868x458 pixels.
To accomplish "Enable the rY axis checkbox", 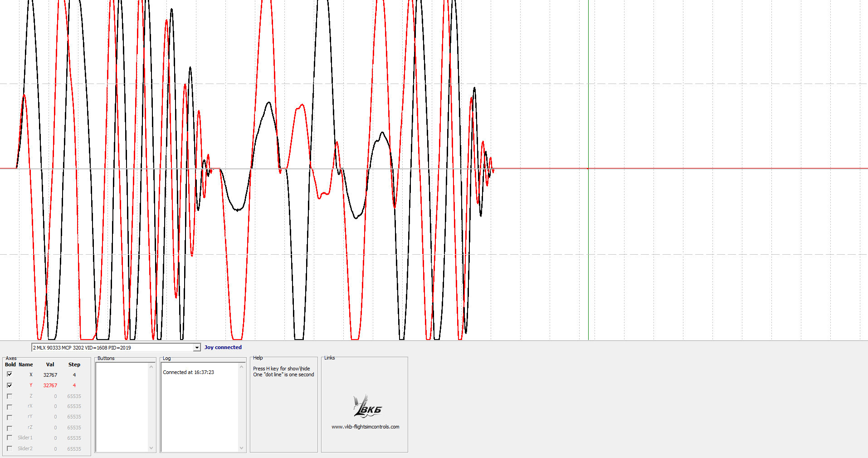I will coord(10,417).
